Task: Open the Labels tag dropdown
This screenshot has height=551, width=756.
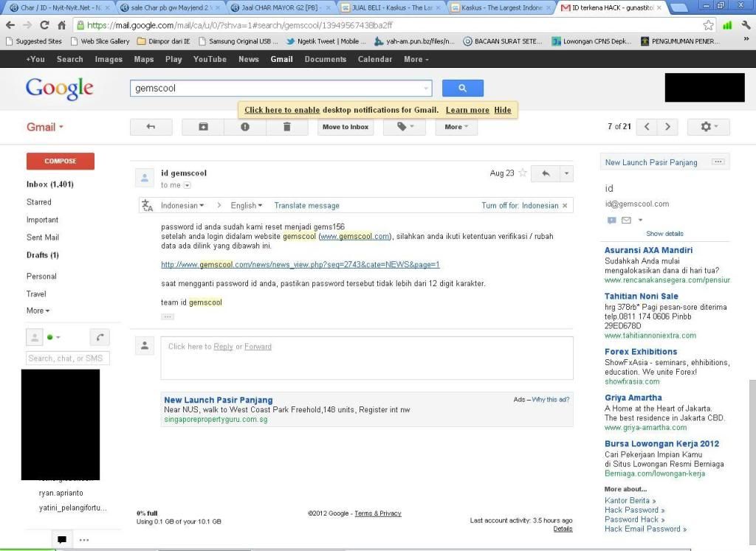Action: pyautogui.click(x=405, y=127)
